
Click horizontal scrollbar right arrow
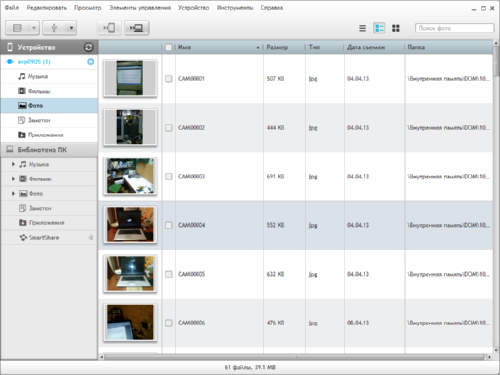tap(489, 357)
